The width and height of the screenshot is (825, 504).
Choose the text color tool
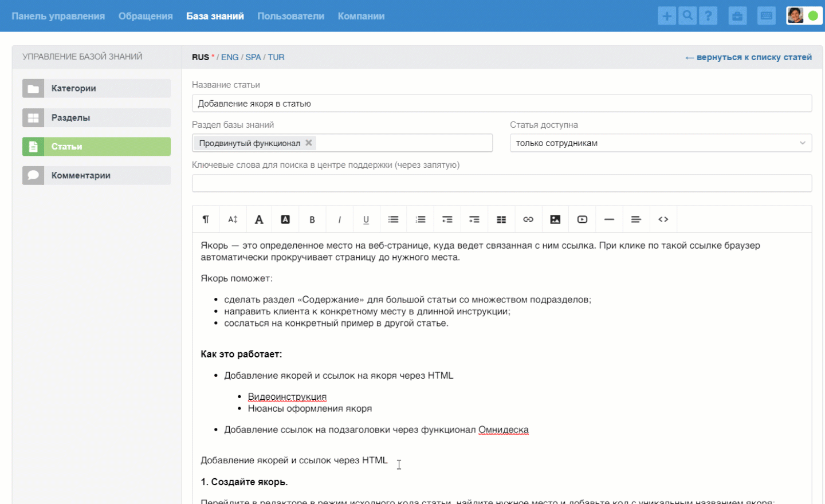pyautogui.click(x=259, y=219)
